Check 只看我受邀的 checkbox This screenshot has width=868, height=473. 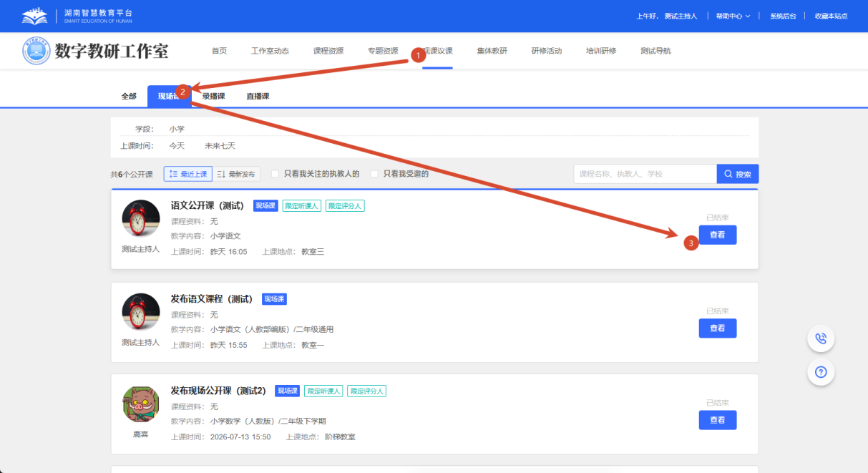coord(374,174)
